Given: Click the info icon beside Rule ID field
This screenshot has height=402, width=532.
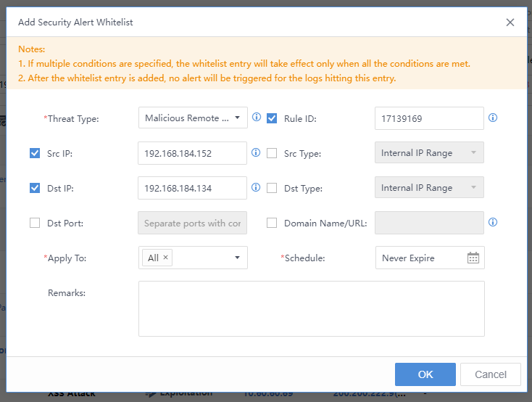Looking at the screenshot, I should 493,118.
